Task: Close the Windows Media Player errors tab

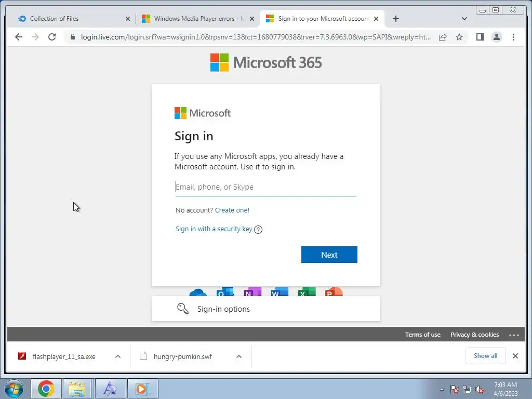Action: pos(252,19)
